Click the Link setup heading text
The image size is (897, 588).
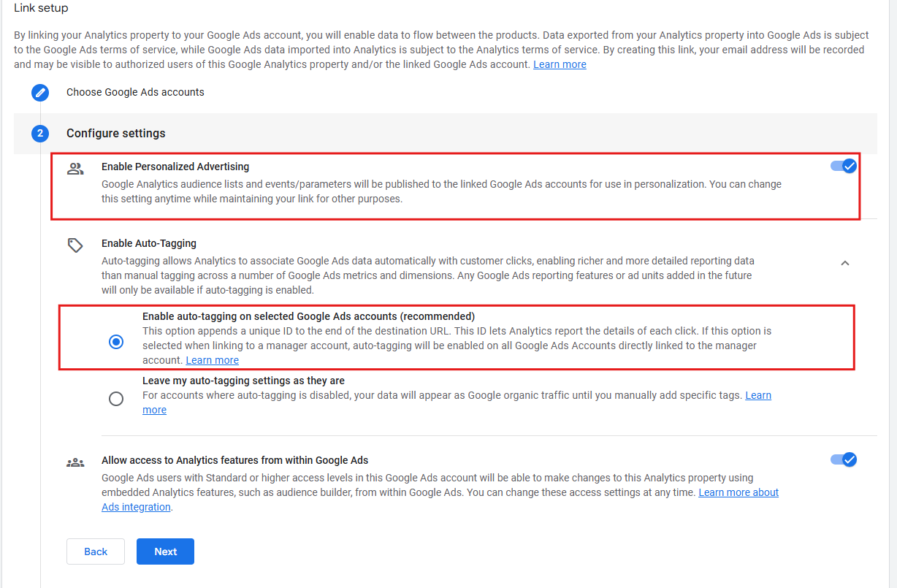click(x=41, y=8)
